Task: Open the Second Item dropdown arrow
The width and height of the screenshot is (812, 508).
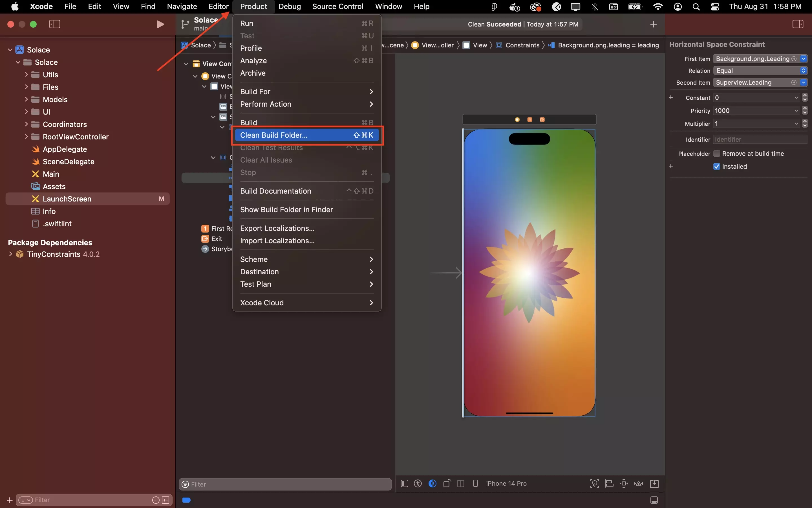Action: (x=803, y=83)
